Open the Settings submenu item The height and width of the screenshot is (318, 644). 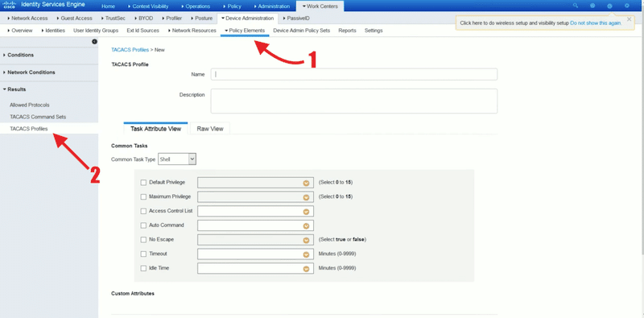(x=374, y=31)
